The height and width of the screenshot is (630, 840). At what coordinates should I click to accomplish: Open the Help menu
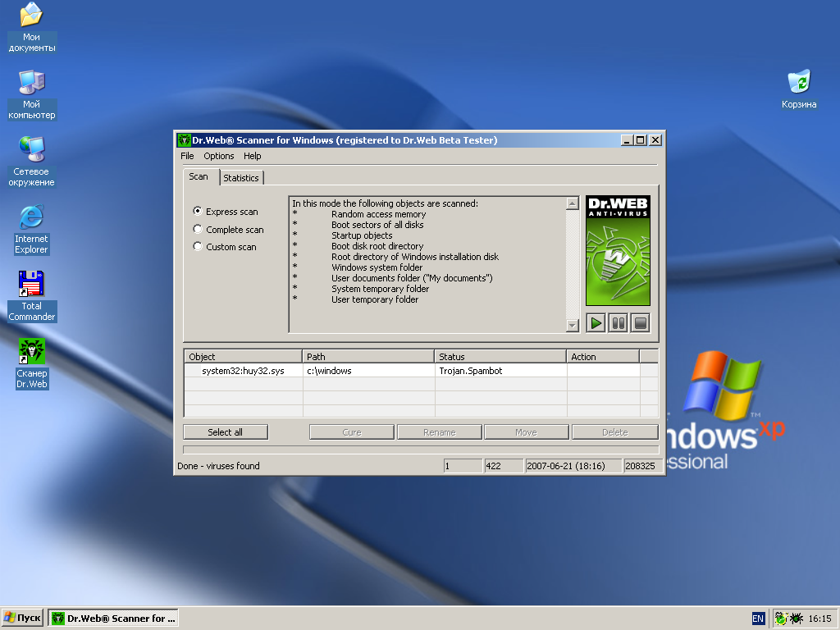point(253,156)
